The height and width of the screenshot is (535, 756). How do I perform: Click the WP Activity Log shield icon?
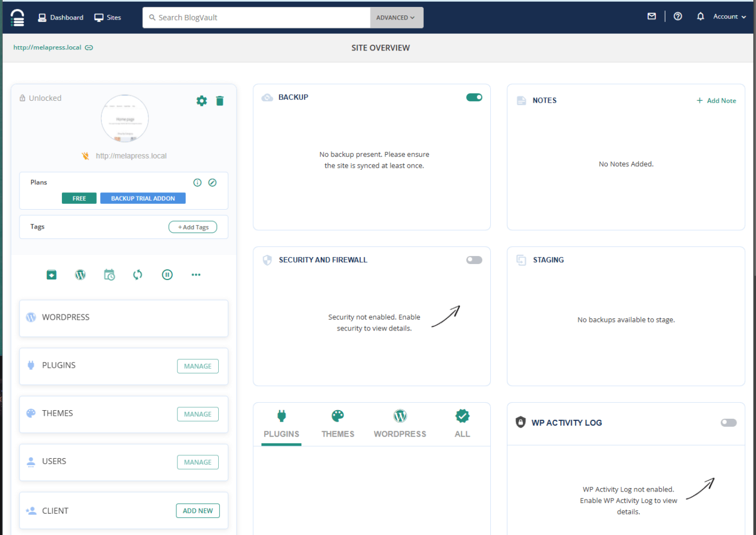tap(521, 423)
